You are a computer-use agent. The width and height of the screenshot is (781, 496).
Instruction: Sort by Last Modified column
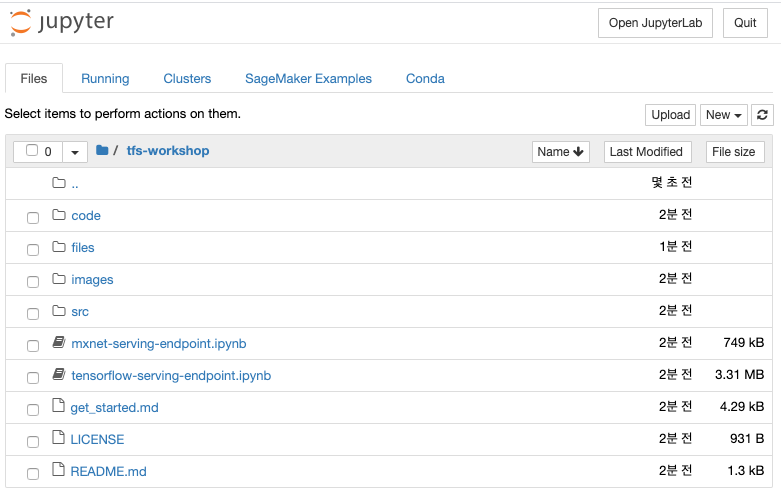648,152
